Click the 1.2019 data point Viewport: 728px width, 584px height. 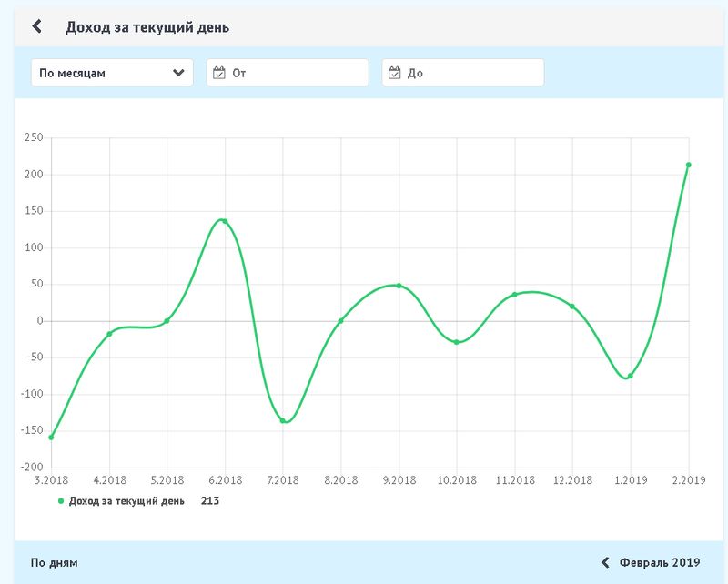630,376
